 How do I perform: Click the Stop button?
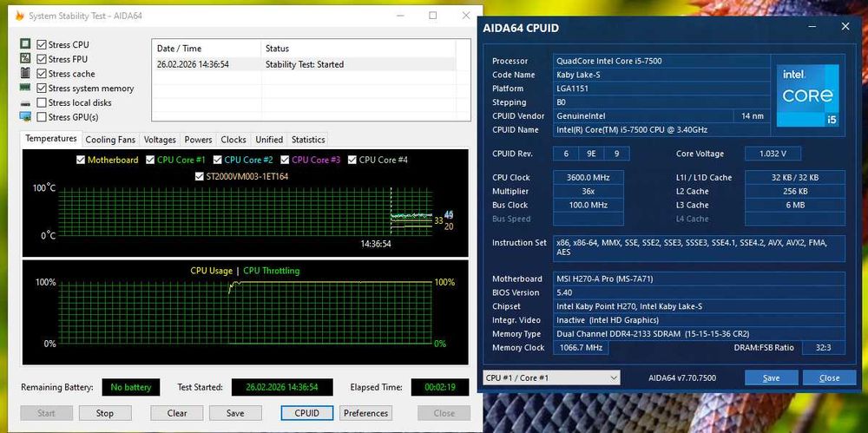pos(105,413)
